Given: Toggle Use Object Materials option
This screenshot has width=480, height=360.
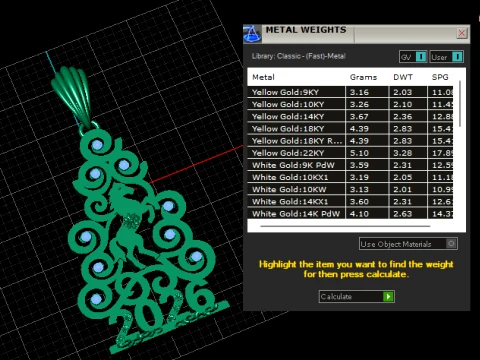Looking at the screenshot, I should (408, 244).
